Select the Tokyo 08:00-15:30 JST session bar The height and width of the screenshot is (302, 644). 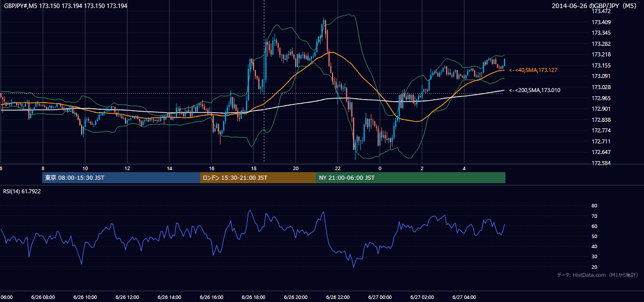[x=121, y=178]
